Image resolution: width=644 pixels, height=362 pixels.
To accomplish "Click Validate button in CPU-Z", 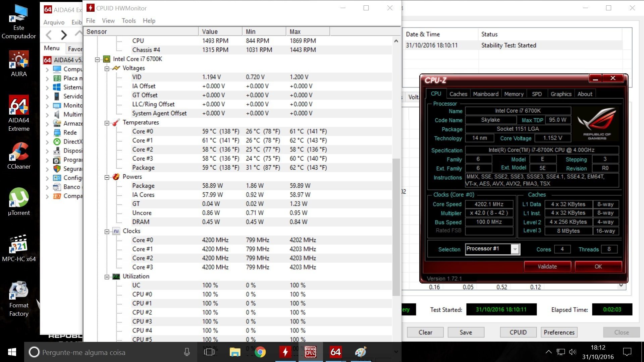I will point(547,266).
